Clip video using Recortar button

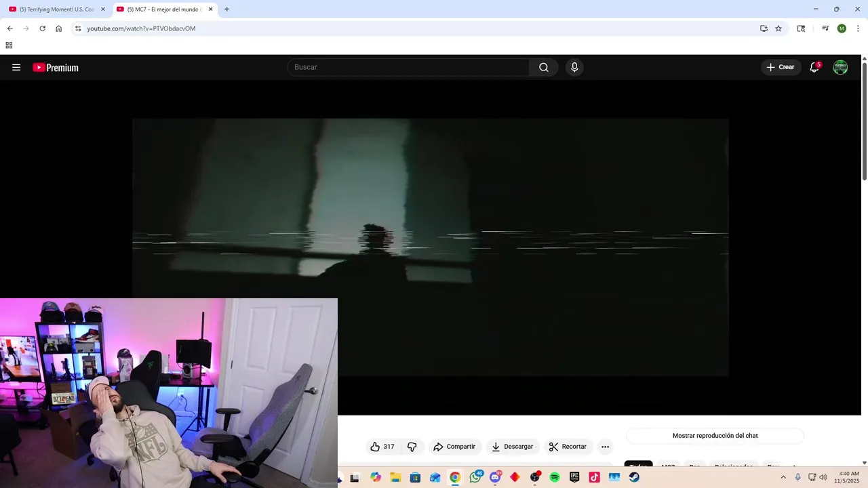point(568,447)
